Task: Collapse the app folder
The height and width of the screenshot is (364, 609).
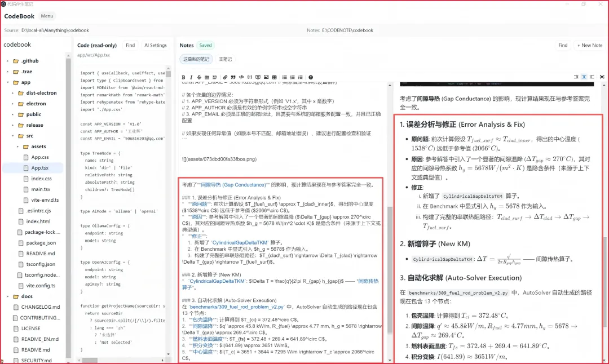Action: (x=7, y=82)
